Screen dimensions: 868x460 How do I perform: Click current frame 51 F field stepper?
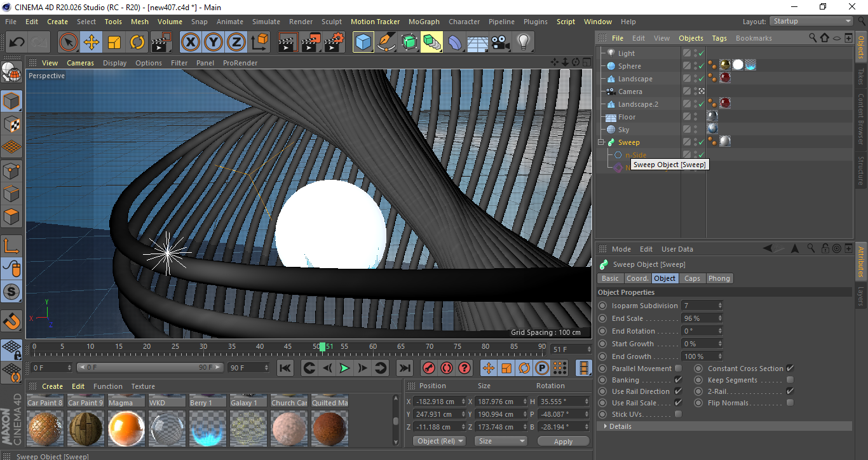[588, 349]
